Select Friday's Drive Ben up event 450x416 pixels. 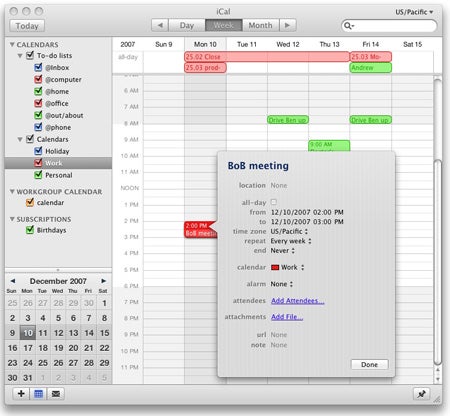point(371,120)
